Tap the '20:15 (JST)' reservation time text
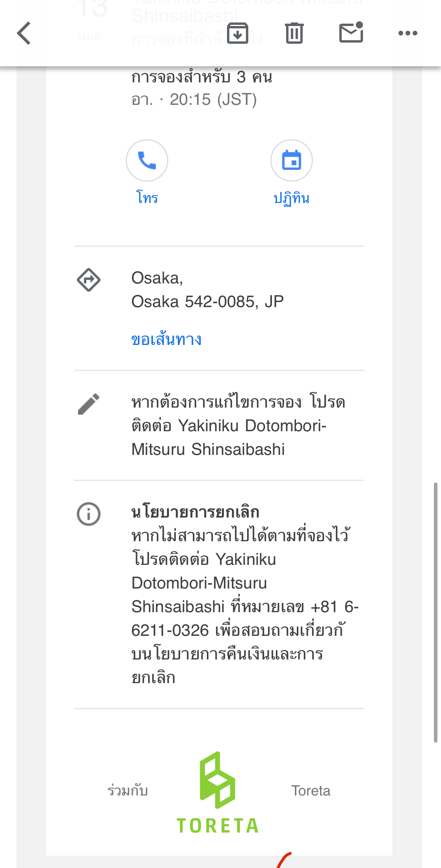 [x=213, y=99]
